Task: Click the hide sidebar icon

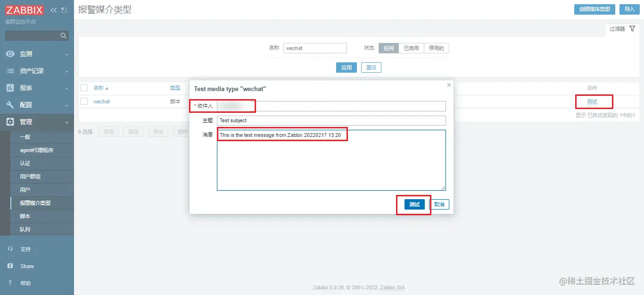Action: (x=64, y=10)
